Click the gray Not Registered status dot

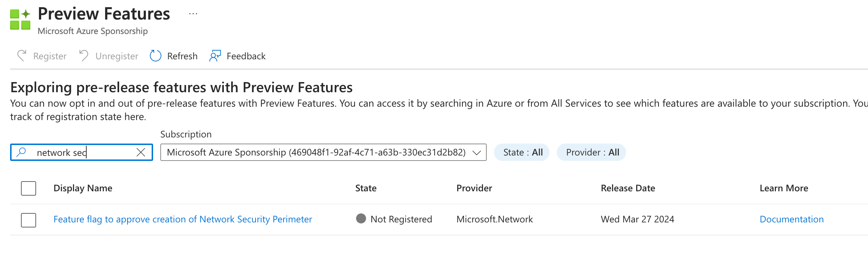click(361, 218)
